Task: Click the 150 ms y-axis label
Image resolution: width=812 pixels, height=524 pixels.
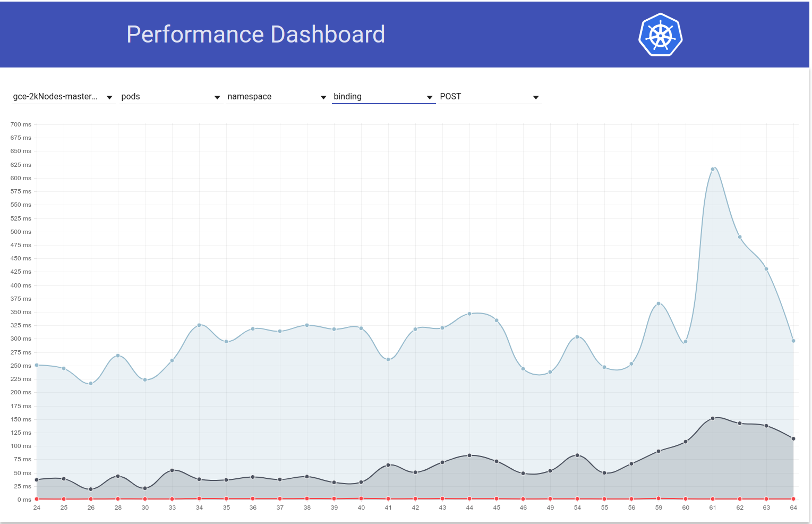Action: (x=21, y=419)
